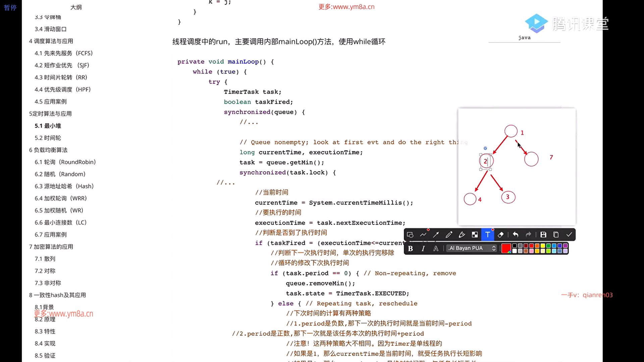Pick the eraser tool
This screenshot has height=362, width=644.
tap(501, 235)
